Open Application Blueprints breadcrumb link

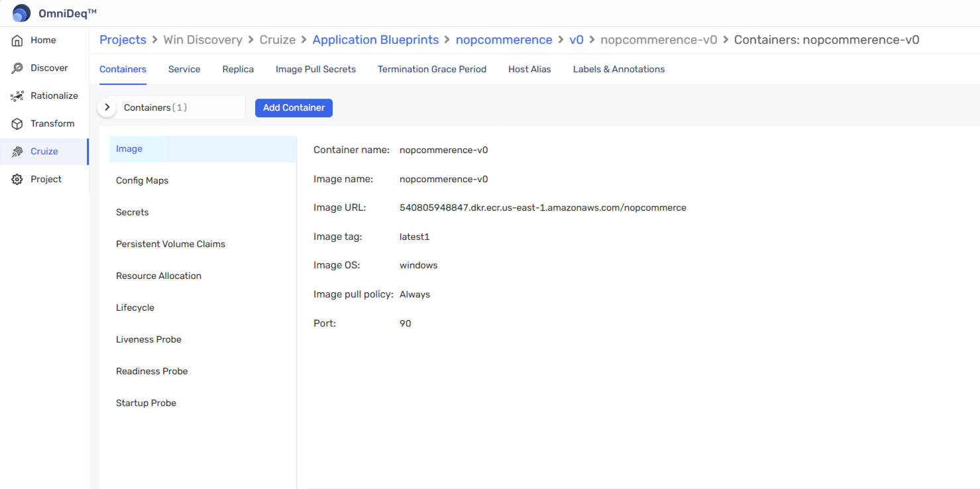[x=375, y=39]
